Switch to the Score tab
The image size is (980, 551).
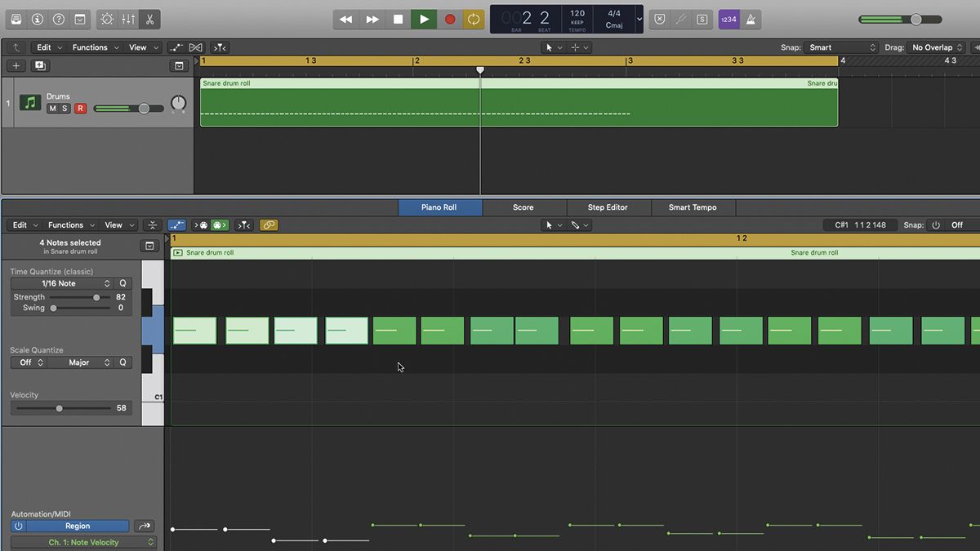[x=523, y=207]
